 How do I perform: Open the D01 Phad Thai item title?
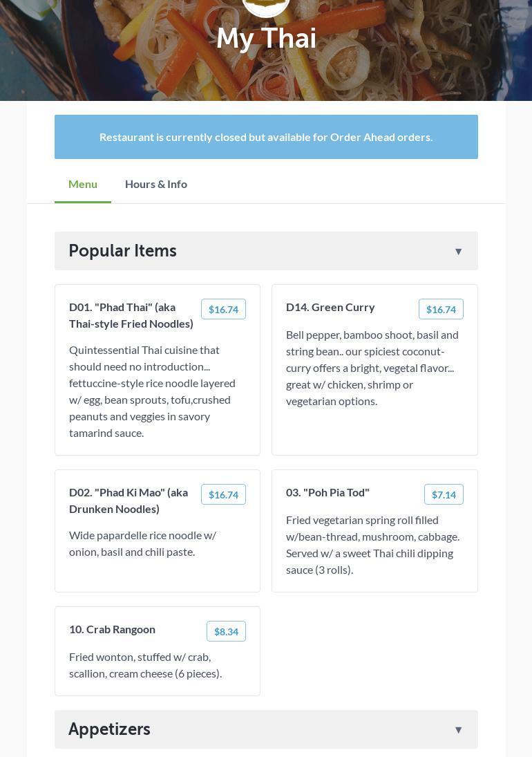(x=131, y=315)
